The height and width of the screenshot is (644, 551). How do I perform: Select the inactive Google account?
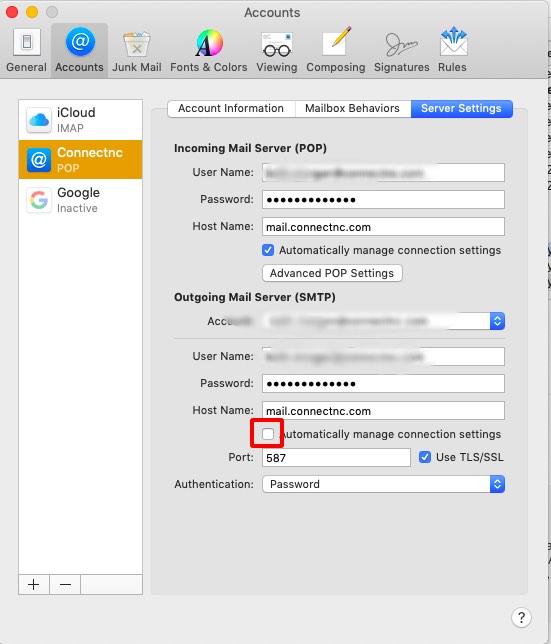[80, 200]
